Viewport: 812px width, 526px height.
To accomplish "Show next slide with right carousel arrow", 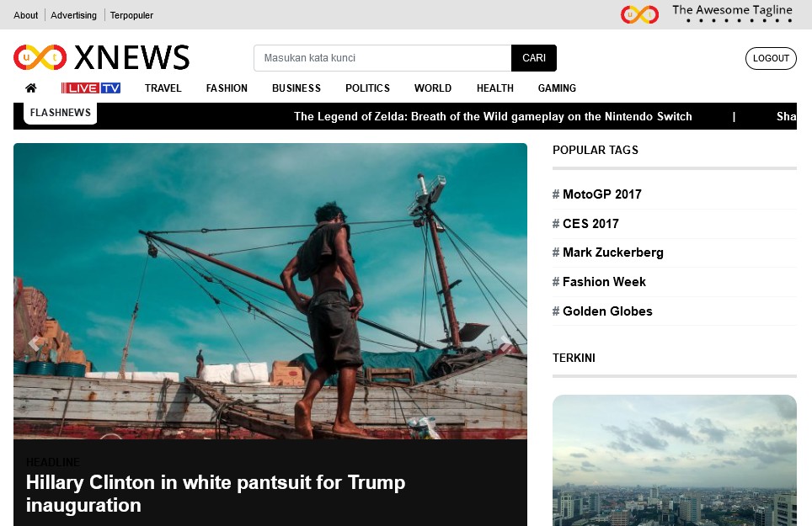I will click(x=505, y=343).
